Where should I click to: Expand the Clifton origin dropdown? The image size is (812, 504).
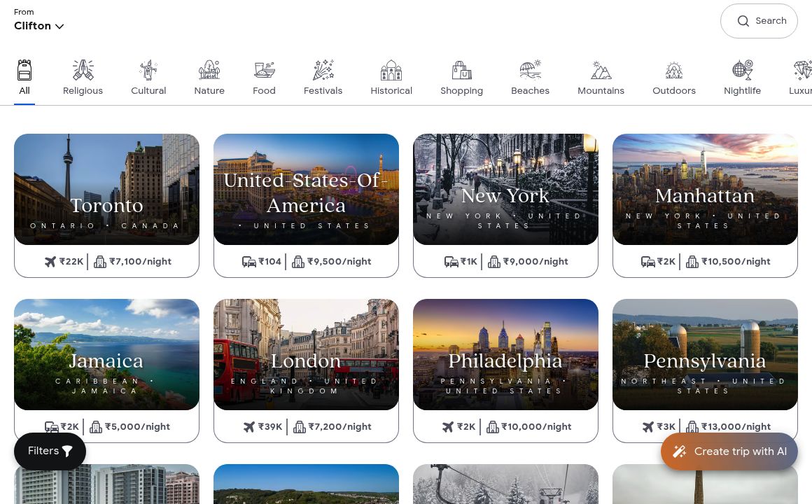click(39, 26)
